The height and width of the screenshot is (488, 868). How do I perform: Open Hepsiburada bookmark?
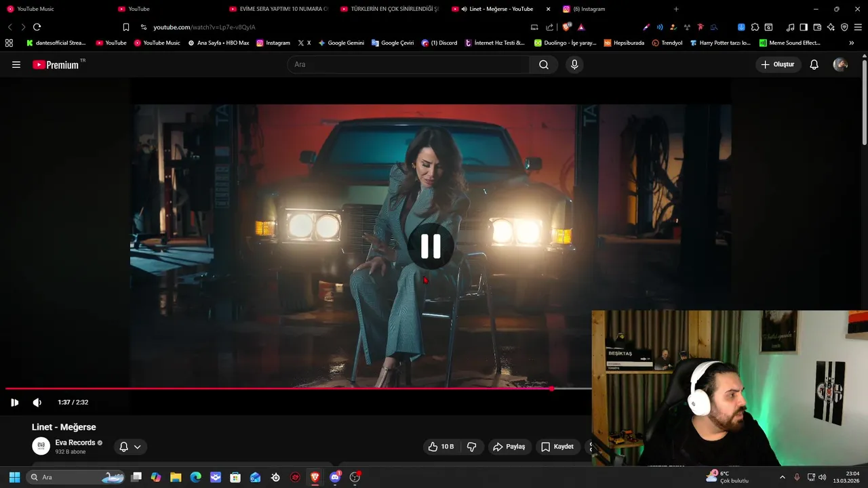pos(624,43)
